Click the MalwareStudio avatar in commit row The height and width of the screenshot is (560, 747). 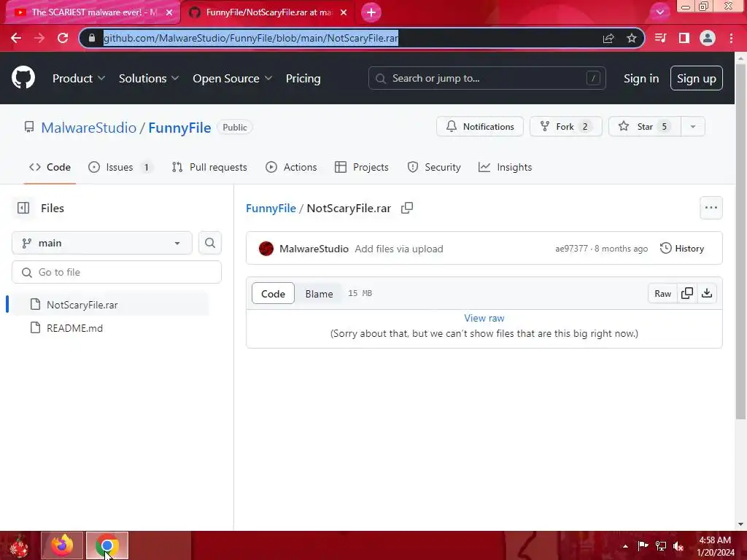[266, 249]
